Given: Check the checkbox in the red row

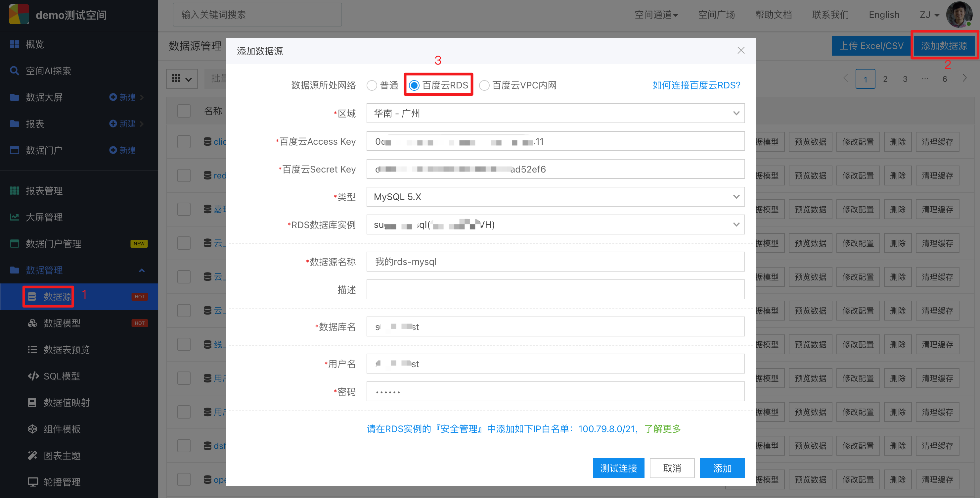Looking at the screenshot, I should pos(184,175).
